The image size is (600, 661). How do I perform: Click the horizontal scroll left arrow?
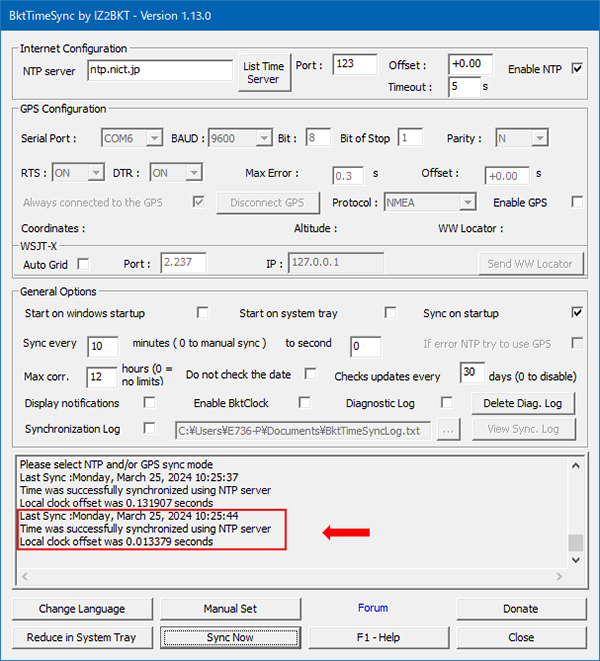(24, 576)
